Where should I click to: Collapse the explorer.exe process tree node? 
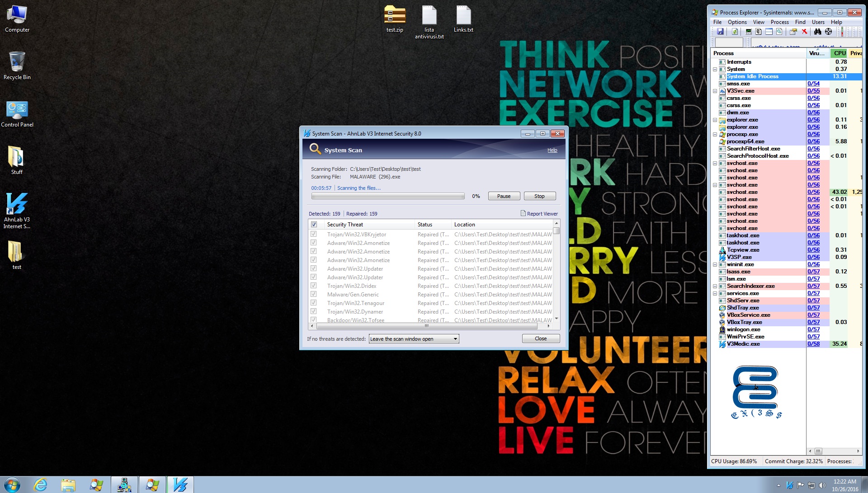click(x=715, y=120)
